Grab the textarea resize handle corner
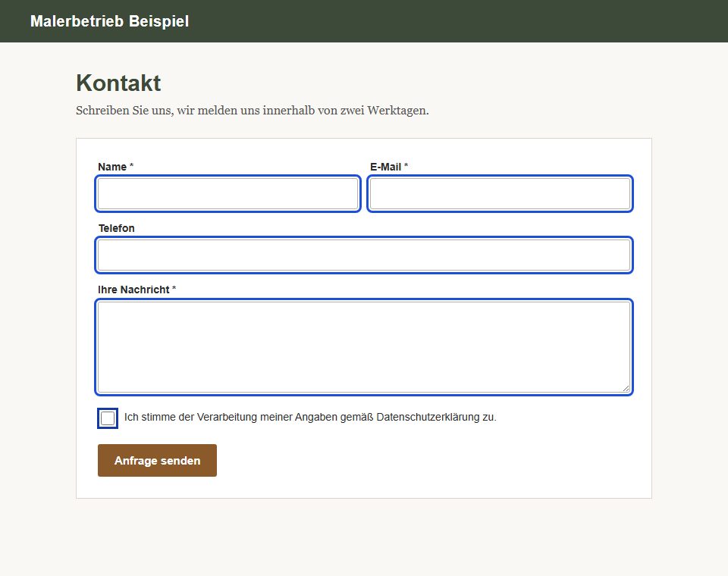The width and height of the screenshot is (728, 576). tap(626, 389)
